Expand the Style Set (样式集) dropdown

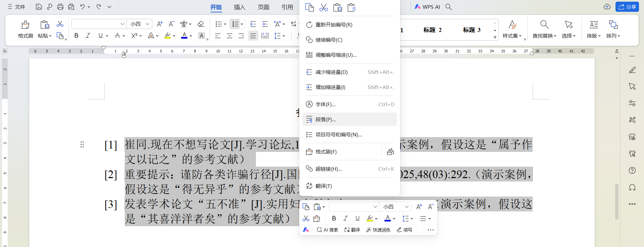(x=512, y=36)
